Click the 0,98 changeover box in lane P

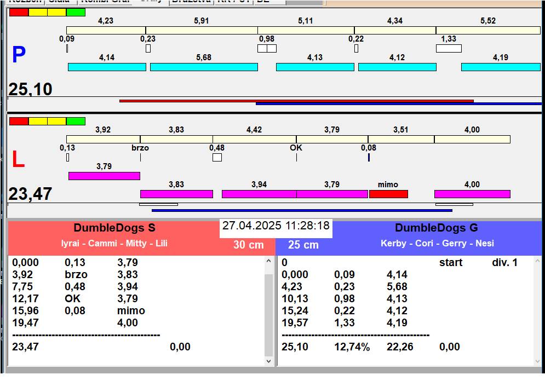point(267,48)
